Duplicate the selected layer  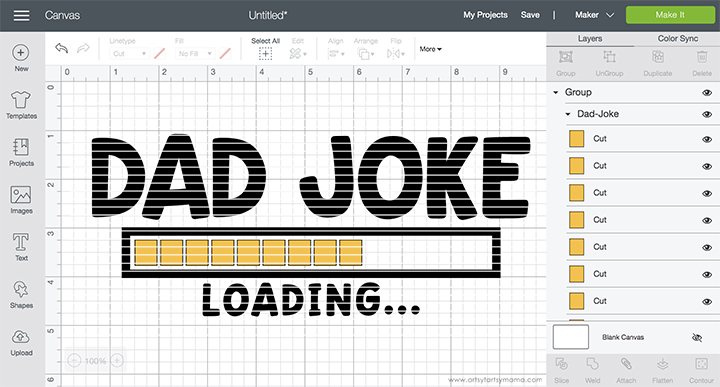click(x=658, y=63)
